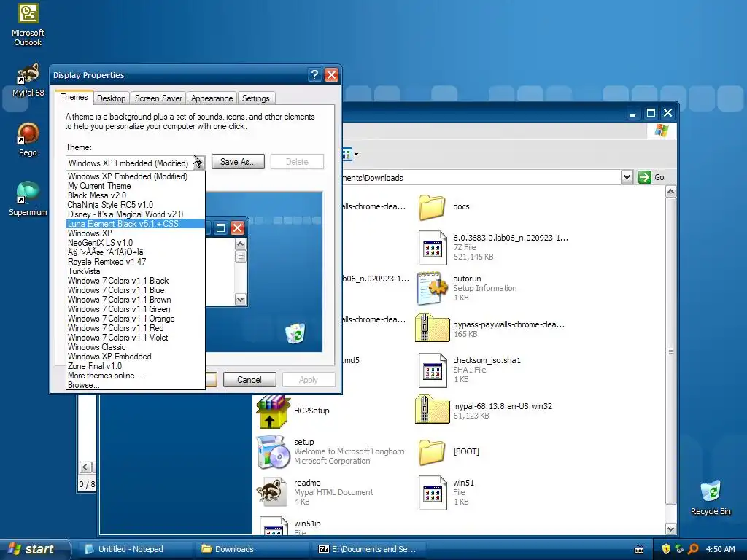
Task: Click the Explorer scrollbar down arrow
Action: point(671,529)
